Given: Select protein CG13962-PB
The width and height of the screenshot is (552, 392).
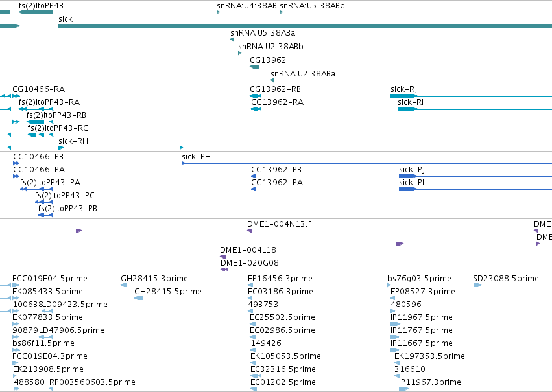Looking at the screenshot, I should click(276, 170).
